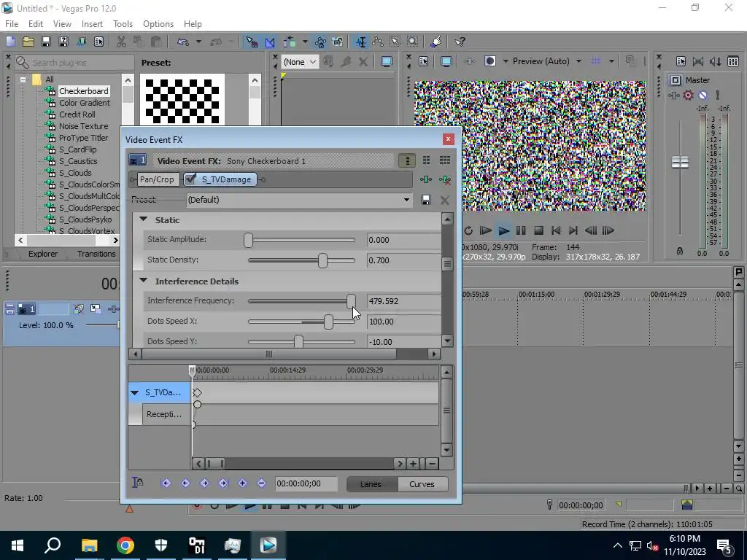The width and height of the screenshot is (747, 560).
Task: Toggle single-column parameter view button
Action: pos(407,160)
